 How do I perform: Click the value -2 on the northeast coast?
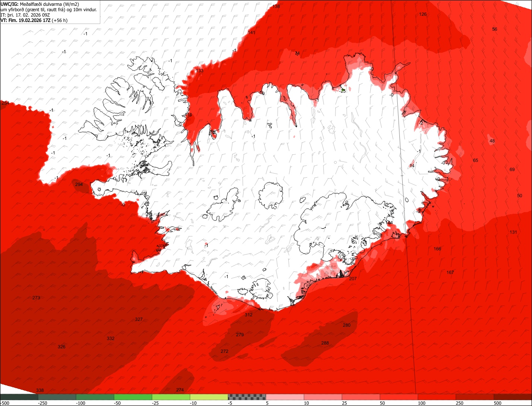(421, 123)
